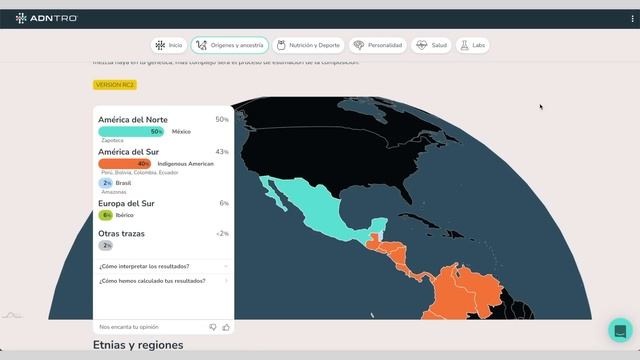Click the Salud heart icon
Viewport: 640px width, 360px height.
click(x=421, y=45)
